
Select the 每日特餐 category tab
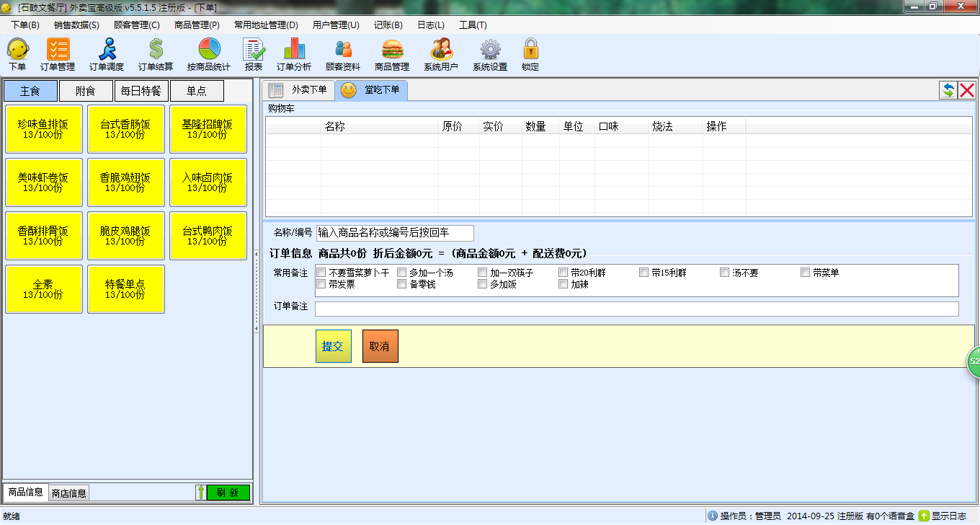[x=141, y=92]
